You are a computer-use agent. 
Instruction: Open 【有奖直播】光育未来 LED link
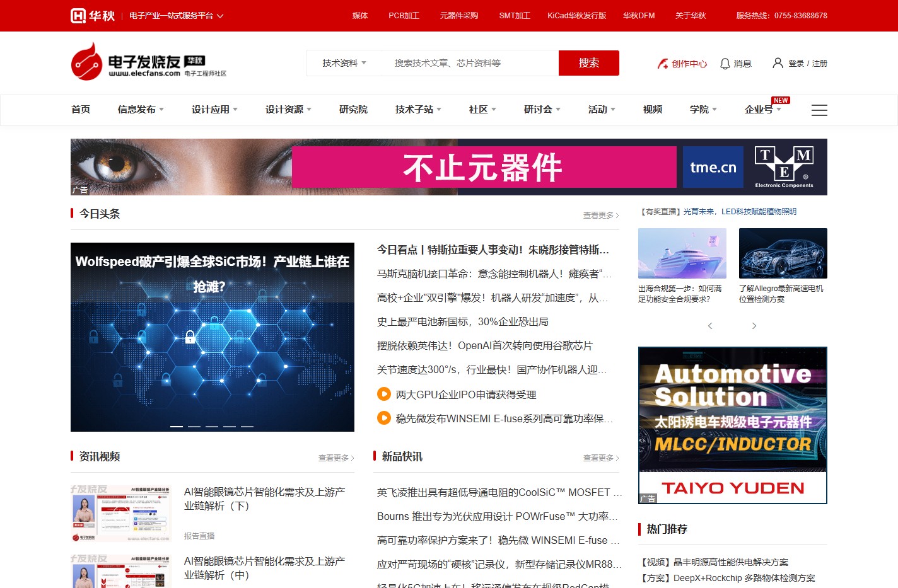718,212
